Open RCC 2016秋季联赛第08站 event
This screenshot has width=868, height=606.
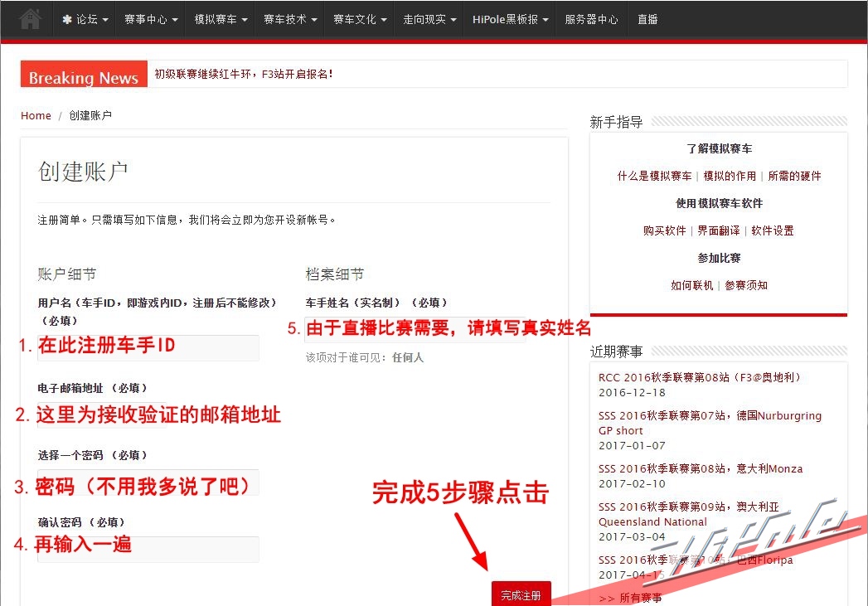700,377
